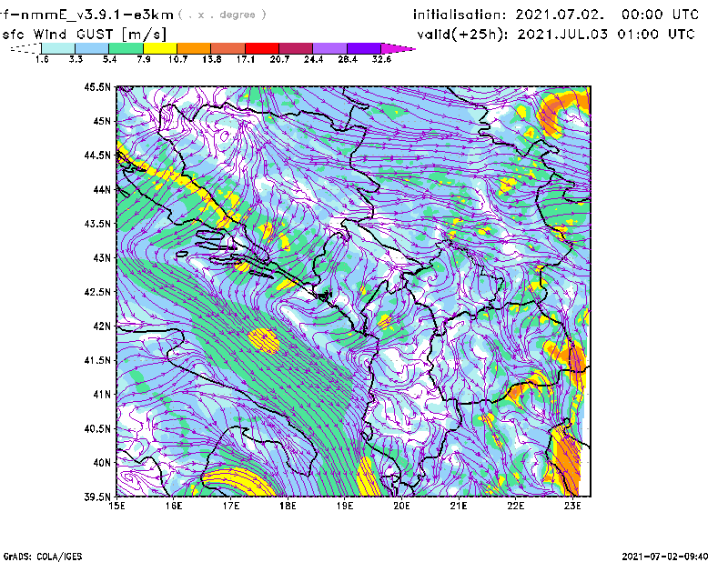Click the latitude label 43N

point(102,257)
